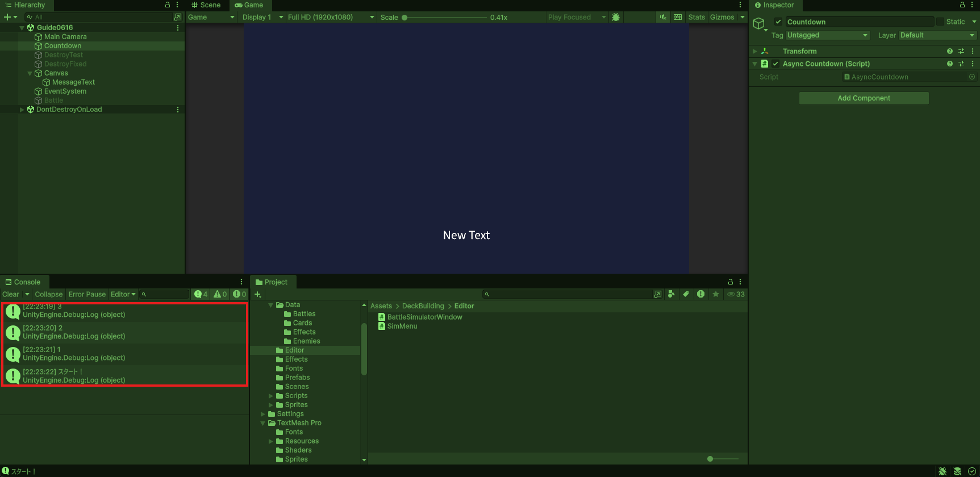
Task: Click the Script field object picker circle
Action: coord(972,77)
